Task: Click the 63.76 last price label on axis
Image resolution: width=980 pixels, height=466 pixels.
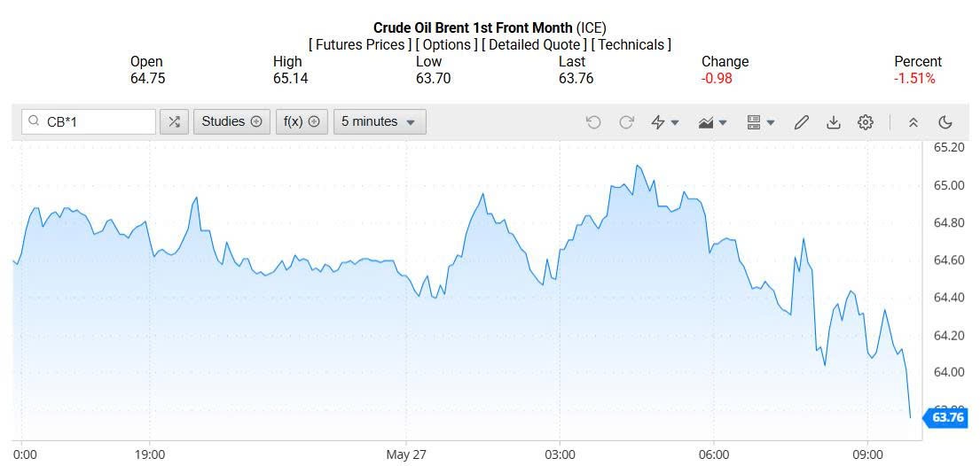Action: pos(948,417)
